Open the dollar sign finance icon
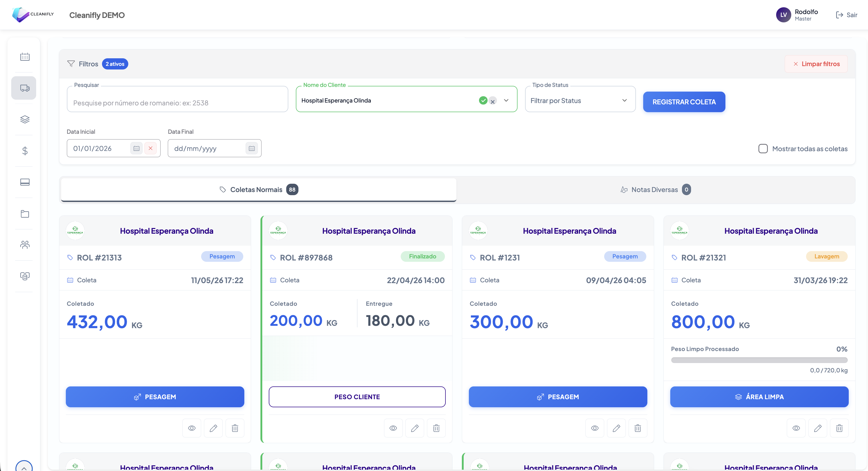The width and height of the screenshot is (868, 471). pyautogui.click(x=25, y=151)
